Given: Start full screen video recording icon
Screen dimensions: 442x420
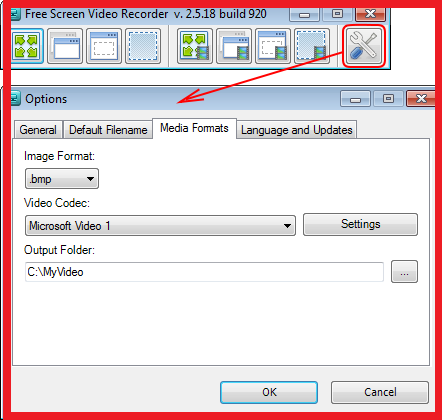Looking at the screenshot, I should [195, 46].
